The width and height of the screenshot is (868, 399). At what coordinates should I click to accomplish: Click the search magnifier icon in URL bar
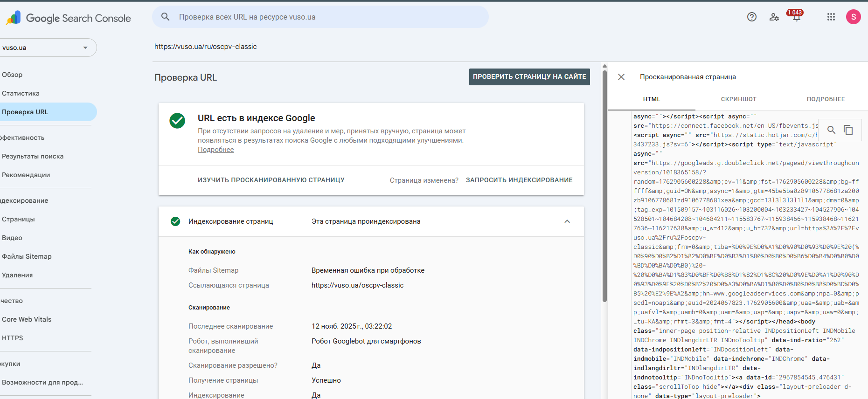tap(165, 17)
